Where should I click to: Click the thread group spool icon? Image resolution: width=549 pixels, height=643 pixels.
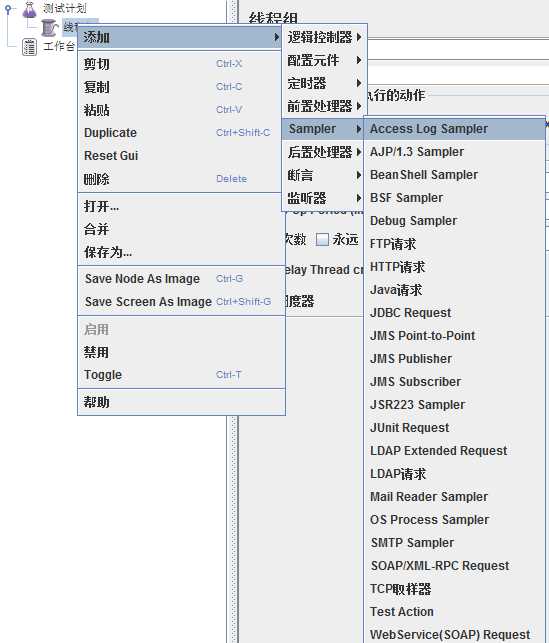50,28
